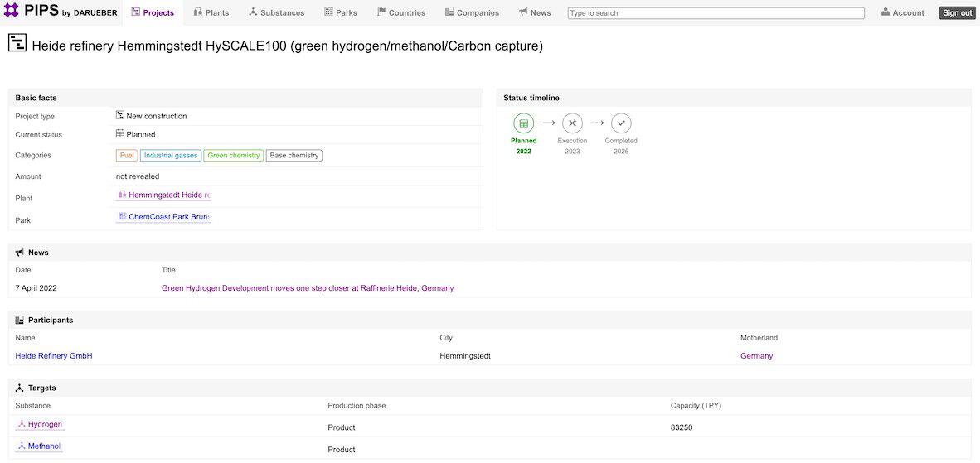980x463 pixels.
Task: Switch to the News tab
Action: (x=535, y=12)
